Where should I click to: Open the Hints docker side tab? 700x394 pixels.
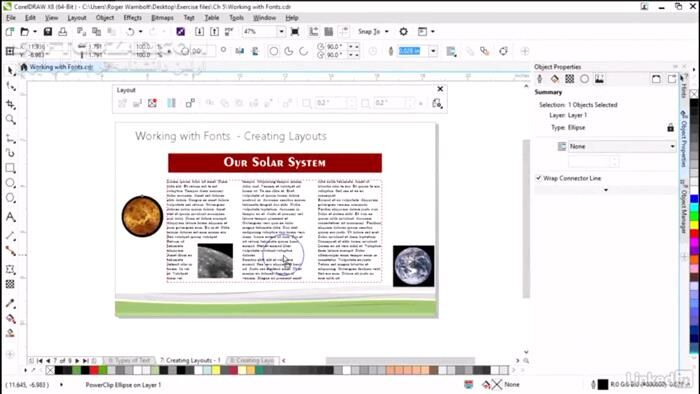click(x=683, y=87)
